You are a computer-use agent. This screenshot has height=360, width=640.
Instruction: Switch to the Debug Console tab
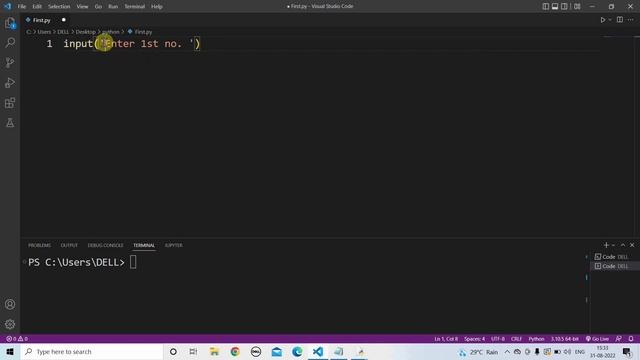[105, 245]
